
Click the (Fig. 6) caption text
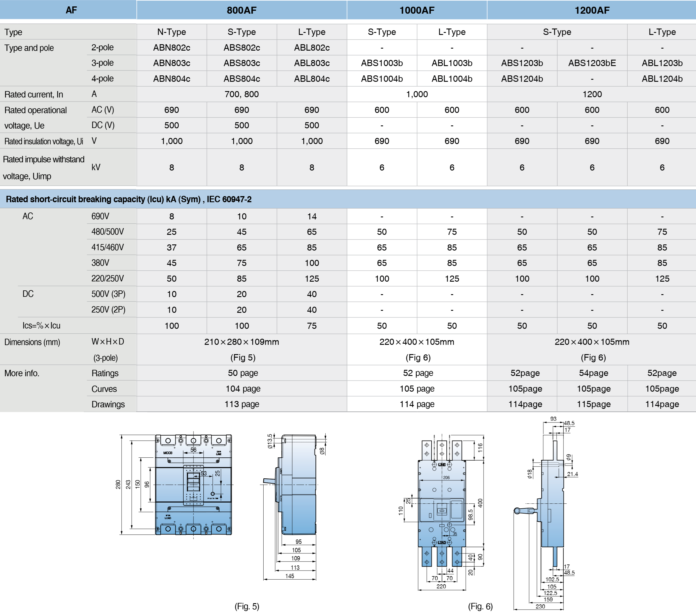click(480, 606)
